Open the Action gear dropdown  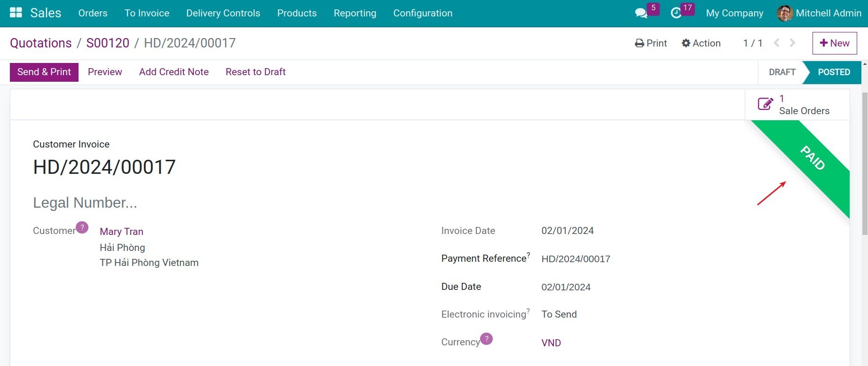point(701,43)
